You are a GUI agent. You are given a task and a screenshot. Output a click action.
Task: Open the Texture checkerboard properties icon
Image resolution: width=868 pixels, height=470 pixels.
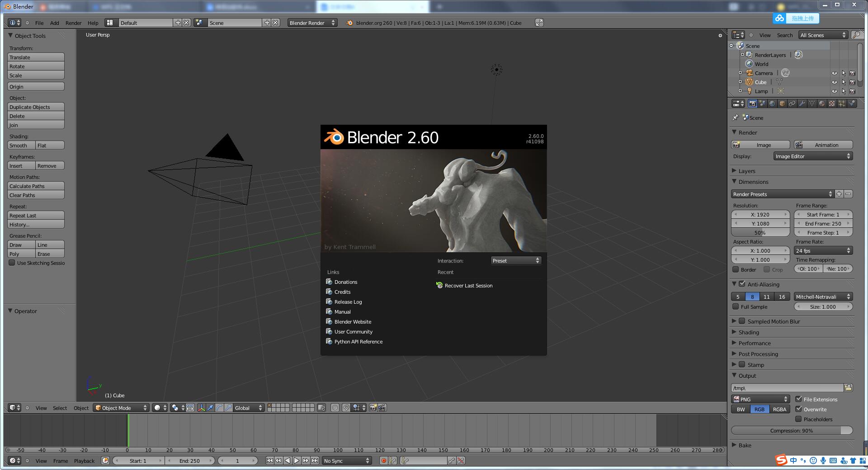pos(832,103)
